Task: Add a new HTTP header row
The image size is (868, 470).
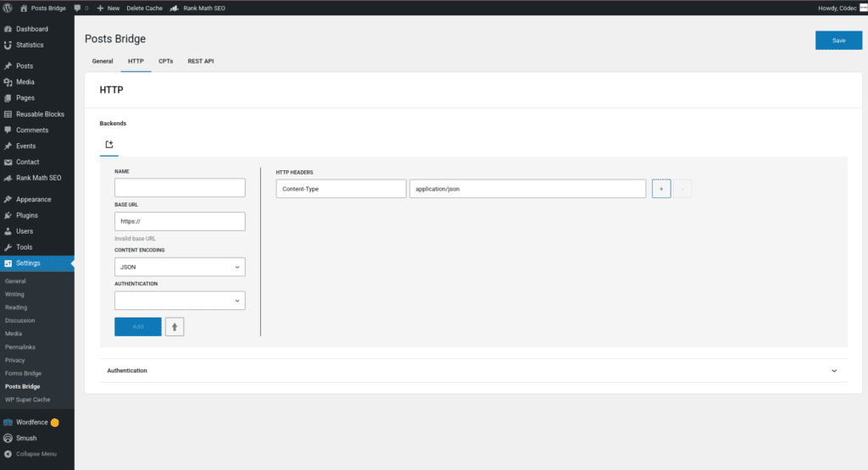Action: [661, 189]
